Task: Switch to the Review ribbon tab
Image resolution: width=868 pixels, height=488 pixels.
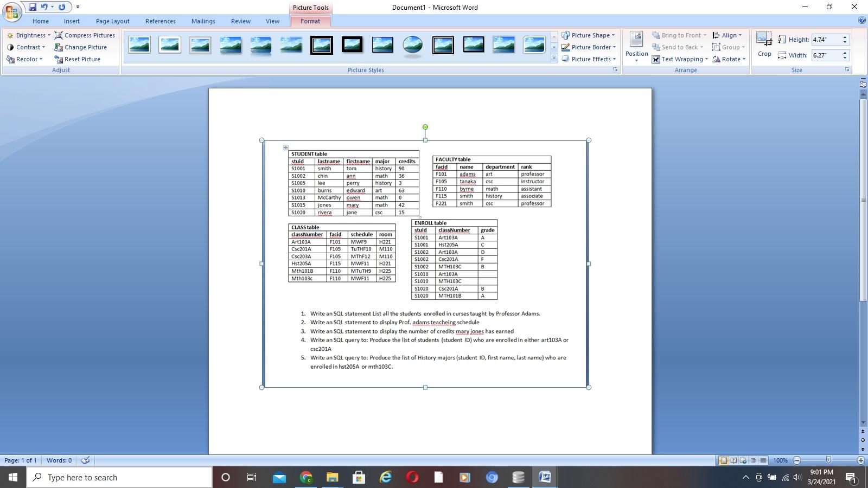Action: point(240,21)
